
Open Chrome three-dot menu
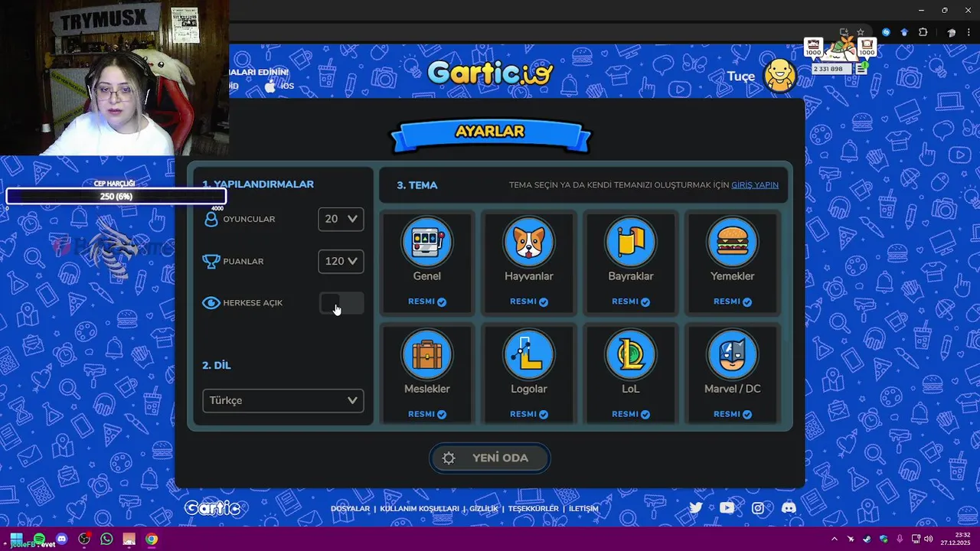click(969, 32)
